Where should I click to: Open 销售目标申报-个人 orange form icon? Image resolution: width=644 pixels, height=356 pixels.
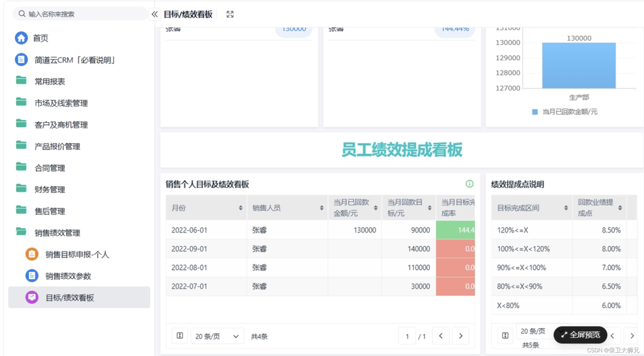point(32,254)
